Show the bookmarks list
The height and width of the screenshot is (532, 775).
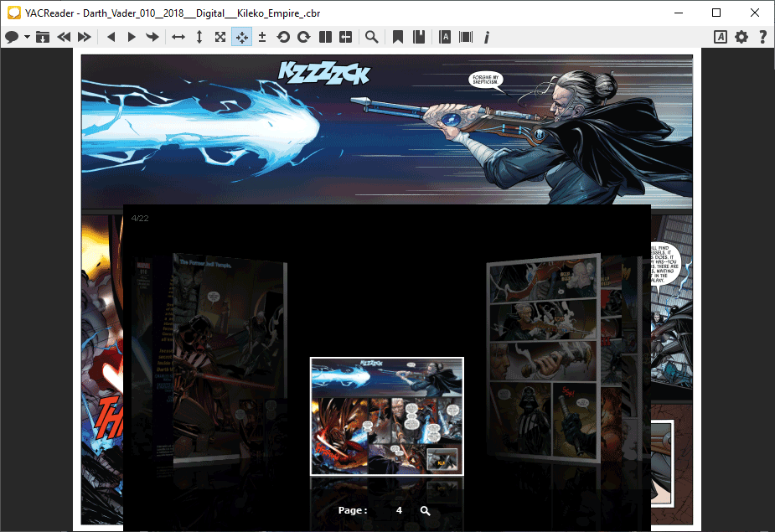click(419, 37)
